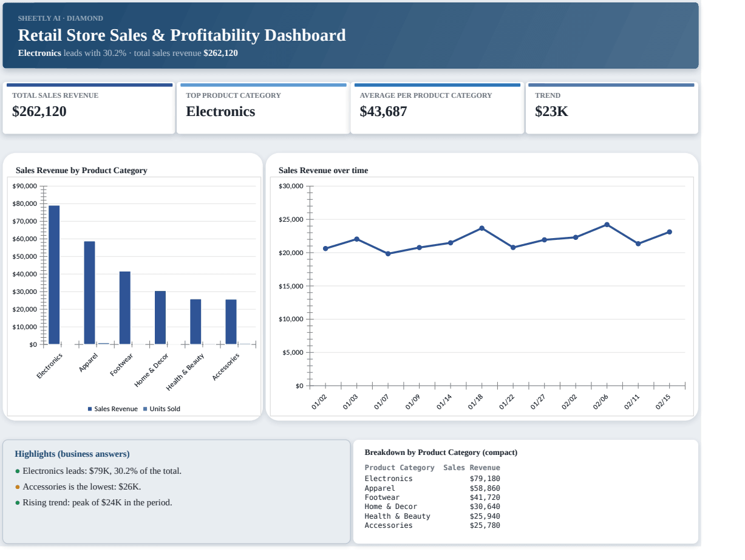Click the peak line chart point at 02/06
Screen dimensions: 745x560
pyautogui.click(x=607, y=224)
